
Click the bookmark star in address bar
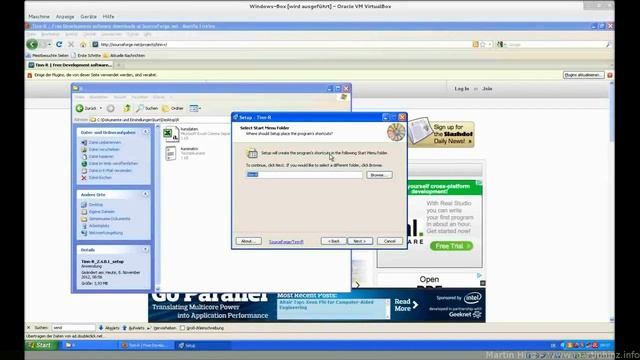483,44
